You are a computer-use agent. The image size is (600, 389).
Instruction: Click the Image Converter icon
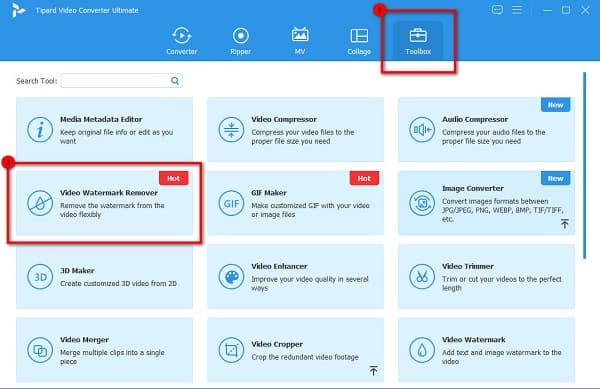[422, 203]
